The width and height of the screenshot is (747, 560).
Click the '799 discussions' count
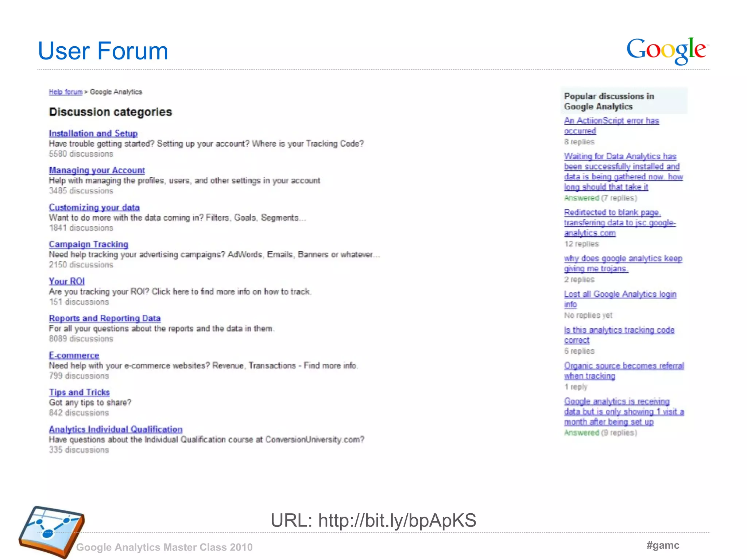(79, 376)
